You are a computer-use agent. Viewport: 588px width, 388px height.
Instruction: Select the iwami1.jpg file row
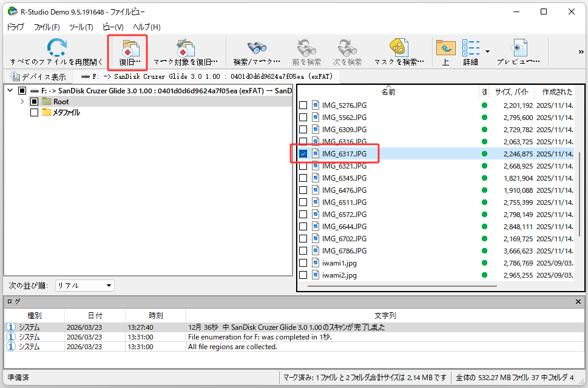[x=340, y=263]
